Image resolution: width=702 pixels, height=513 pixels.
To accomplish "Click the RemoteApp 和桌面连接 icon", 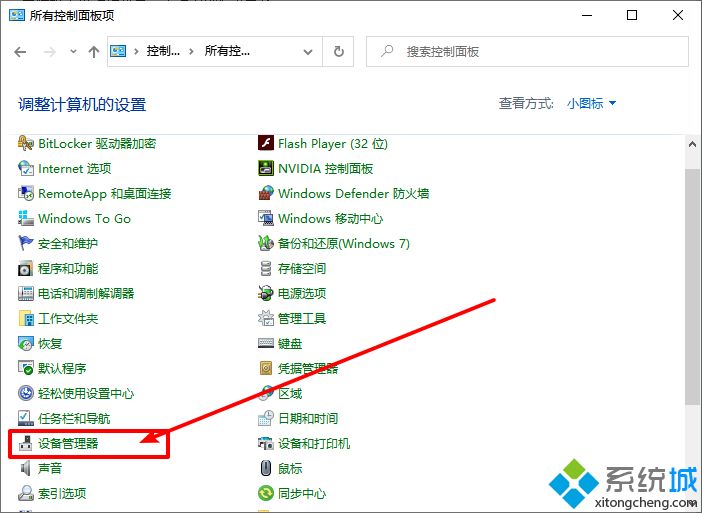I will tap(26, 193).
